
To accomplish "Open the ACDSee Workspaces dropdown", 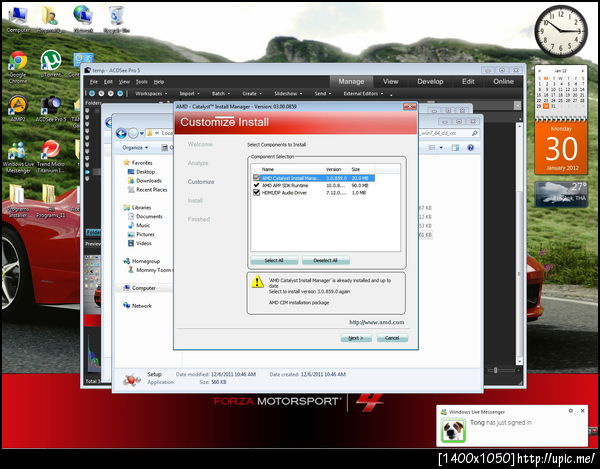I will point(151,93).
